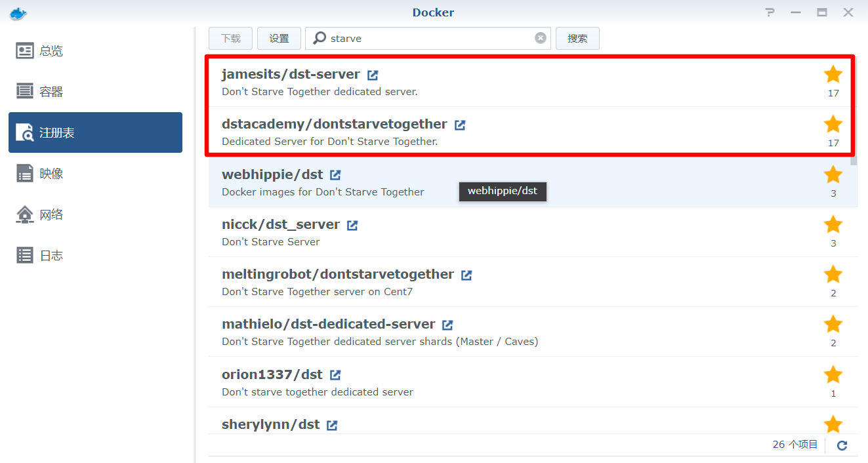Screen dimensions: 868x463
Task: Click the star icon for mathielo/dst-dedicated-server
Action: [x=833, y=324]
